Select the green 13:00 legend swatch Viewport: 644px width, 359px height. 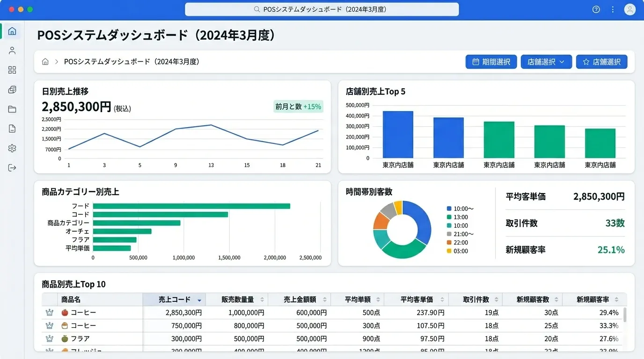[449, 217]
